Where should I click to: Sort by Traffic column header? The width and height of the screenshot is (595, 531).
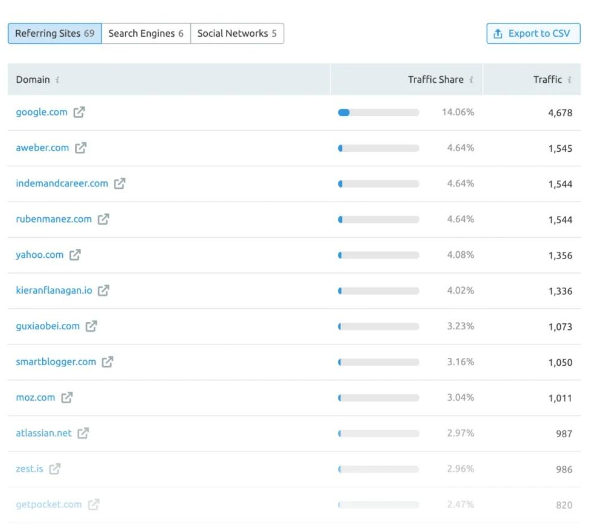532,79
